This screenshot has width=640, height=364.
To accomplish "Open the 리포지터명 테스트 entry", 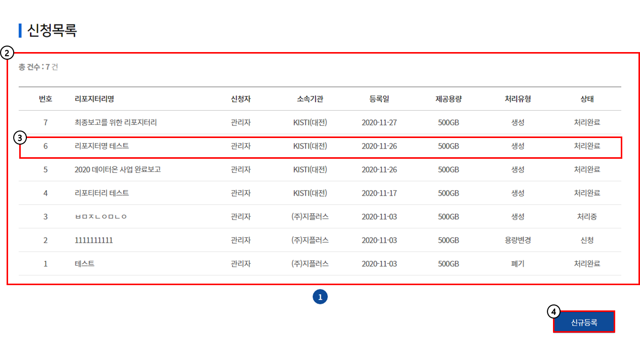I will pos(101,146).
